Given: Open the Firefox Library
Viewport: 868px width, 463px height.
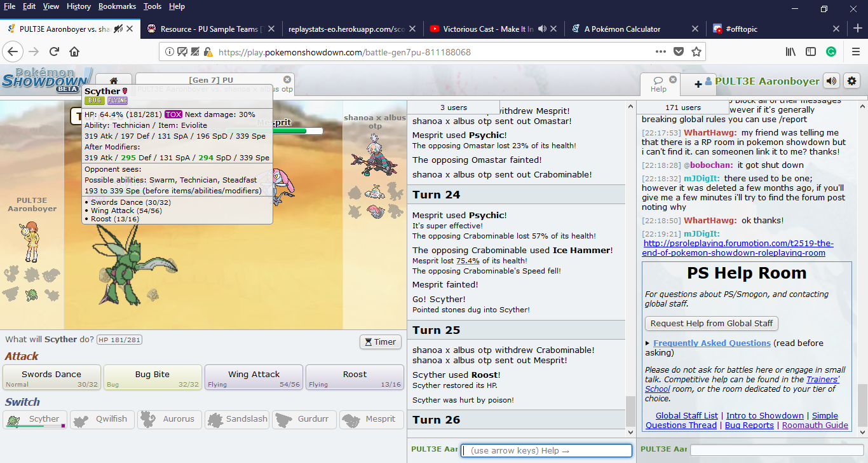Looking at the screenshot, I should tap(791, 52).
